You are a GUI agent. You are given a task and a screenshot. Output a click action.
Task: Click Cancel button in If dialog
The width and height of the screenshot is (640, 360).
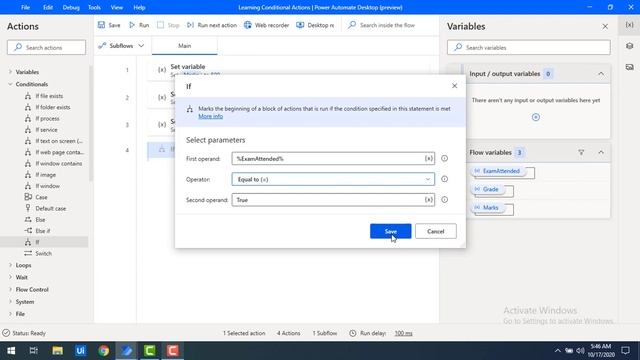[436, 231]
